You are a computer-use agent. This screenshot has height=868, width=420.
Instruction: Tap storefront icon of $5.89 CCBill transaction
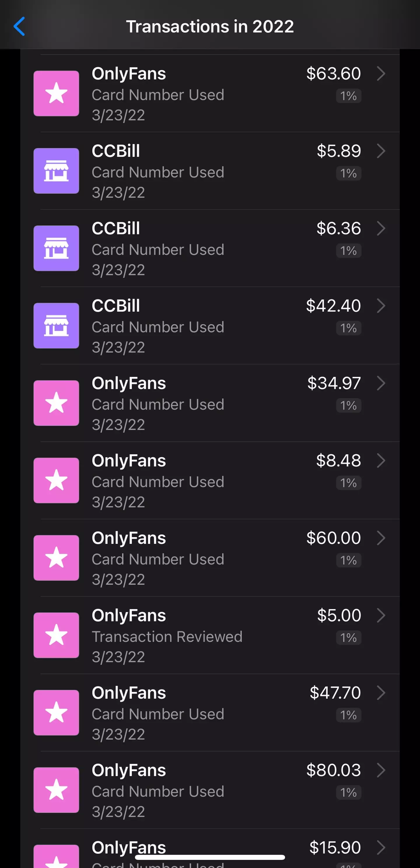56,171
